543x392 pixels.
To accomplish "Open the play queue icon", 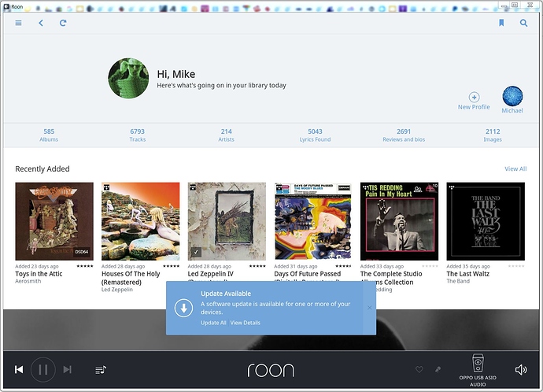I will [101, 370].
